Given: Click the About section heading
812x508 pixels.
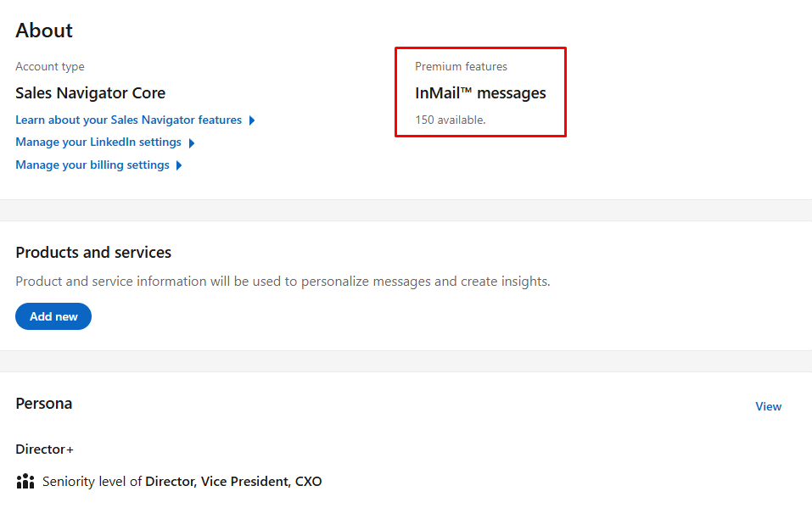Looking at the screenshot, I should pos(43,31).
